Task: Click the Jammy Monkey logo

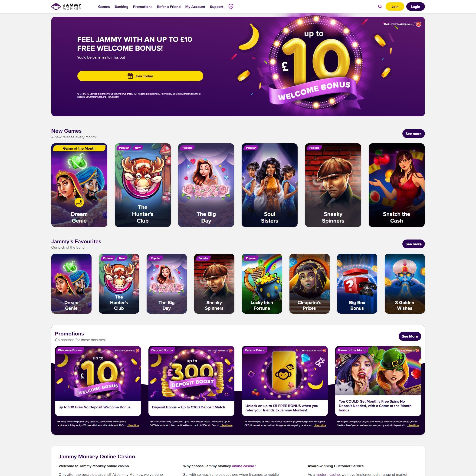Action: coord(66,7)
